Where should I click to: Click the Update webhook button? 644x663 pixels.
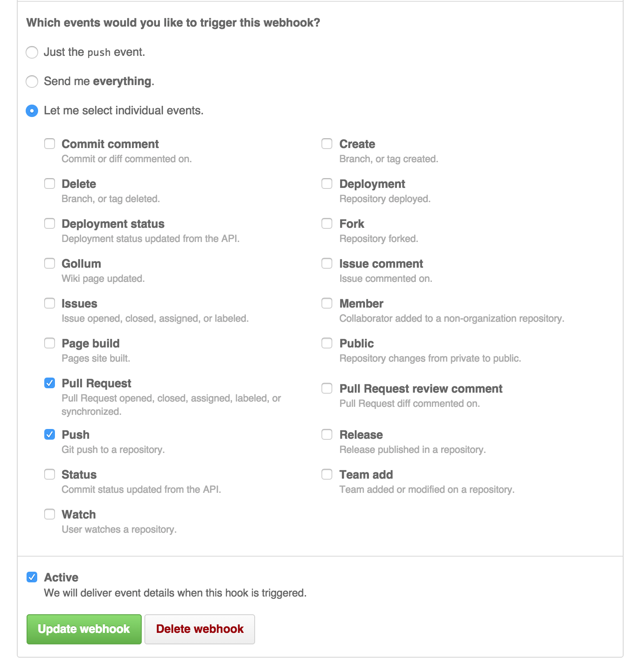[x=84, y=629]
